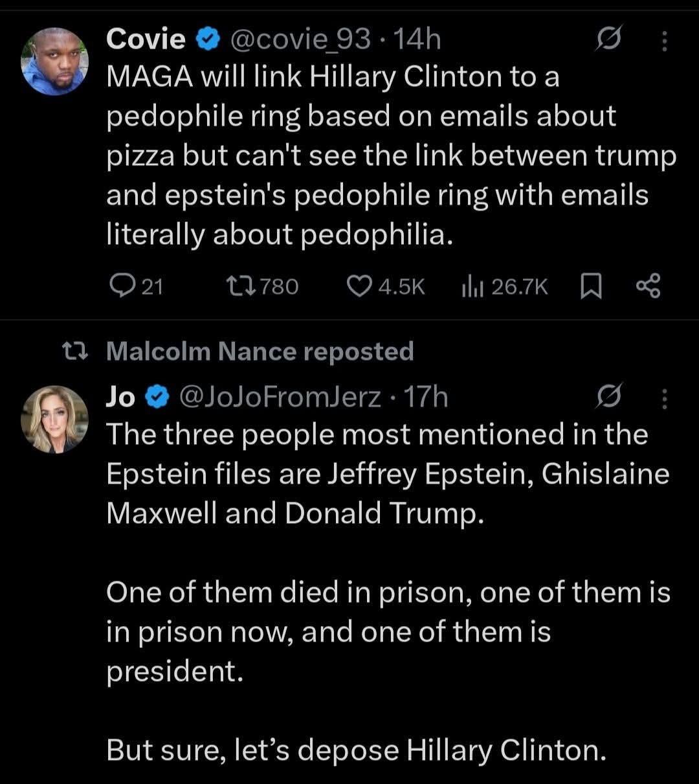The width and height of the screenshot is (699, 784).
Task: Open Covie display name profile
Action: tap(146, 40)
